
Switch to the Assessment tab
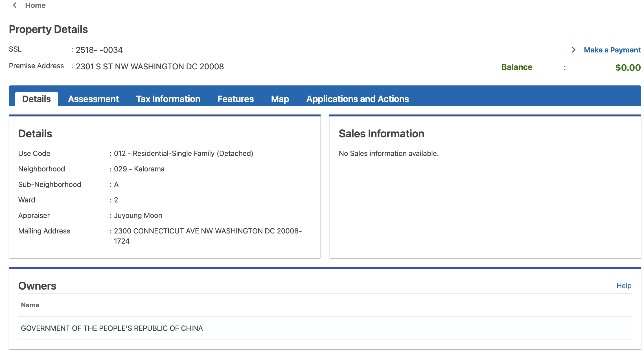point(93,99)
